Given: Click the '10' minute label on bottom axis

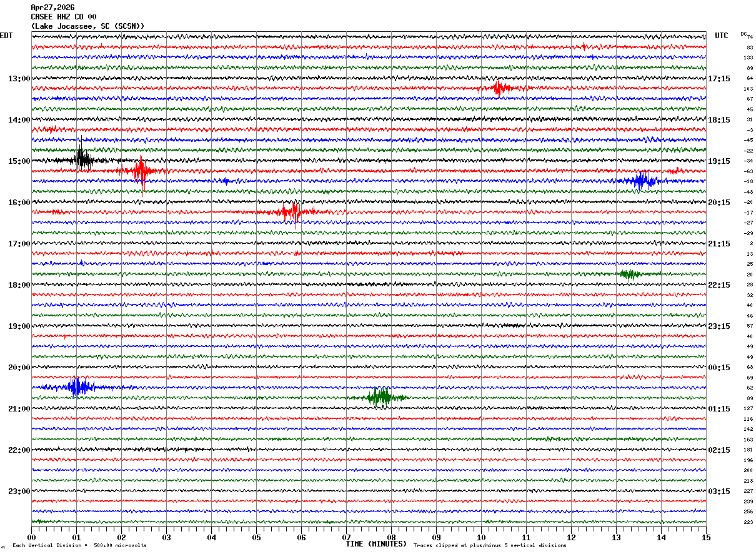Looking at the screenshot, I should pos(481,537).
